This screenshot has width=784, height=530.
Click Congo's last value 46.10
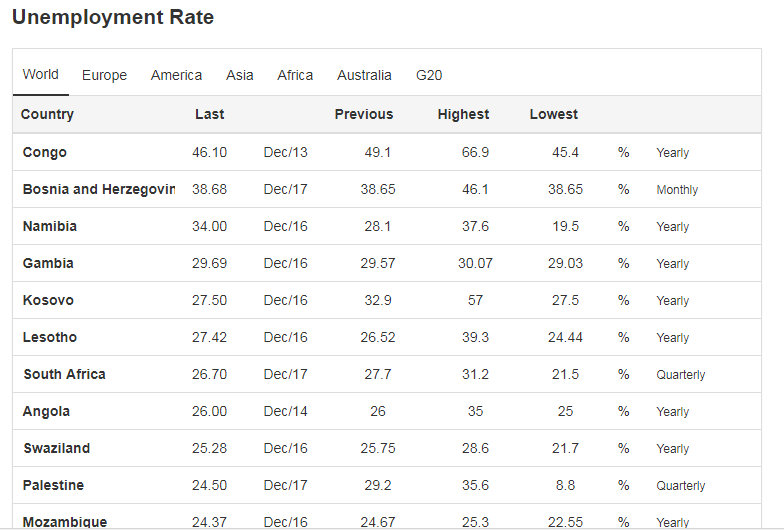[x=210, y=152]
